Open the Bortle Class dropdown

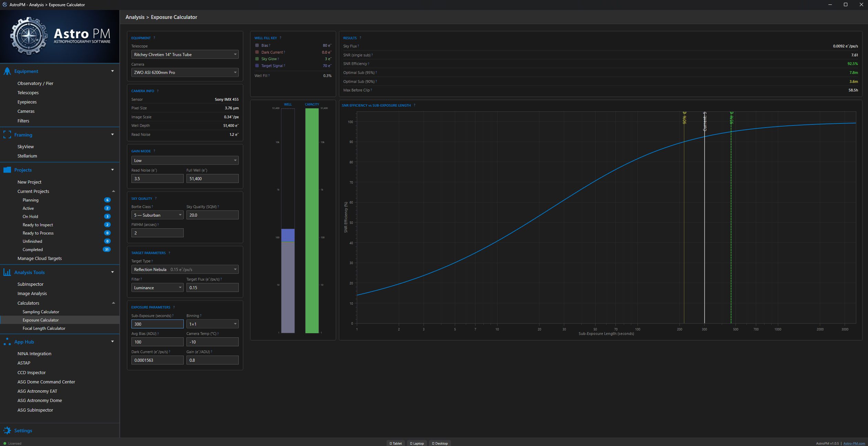tap(157, 215)
